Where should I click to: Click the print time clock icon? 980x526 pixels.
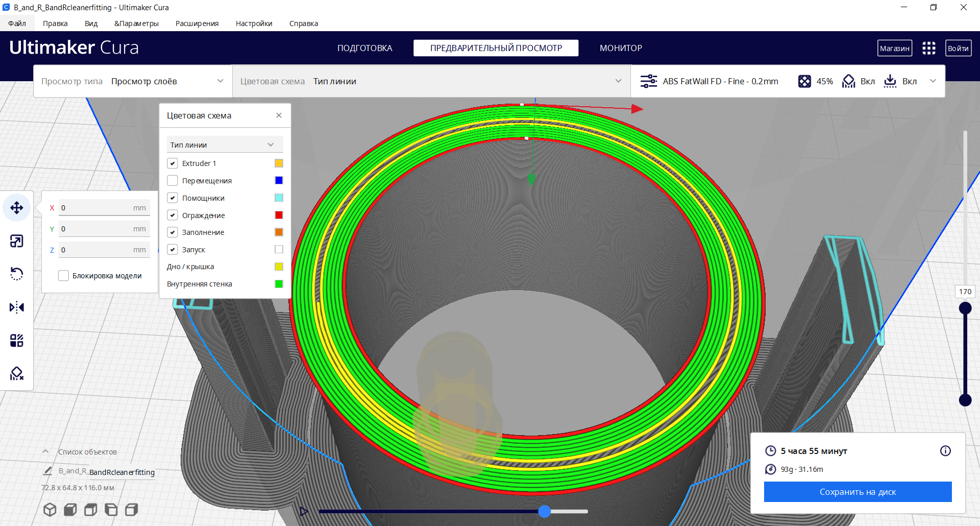point(771,451)
